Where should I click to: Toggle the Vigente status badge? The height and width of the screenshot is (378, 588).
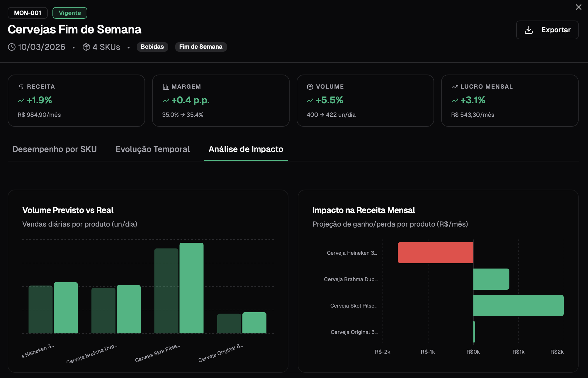pyautogui.click(x=70, y=13)
